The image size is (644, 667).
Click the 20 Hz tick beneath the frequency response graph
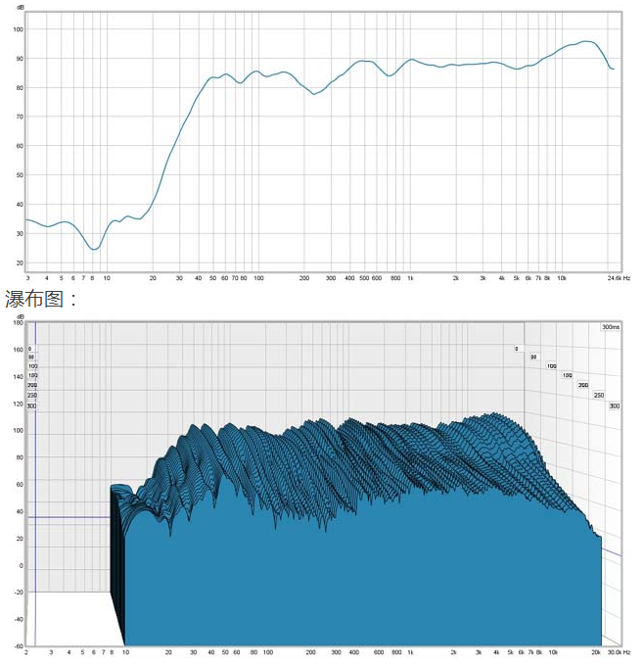(153, 278)
